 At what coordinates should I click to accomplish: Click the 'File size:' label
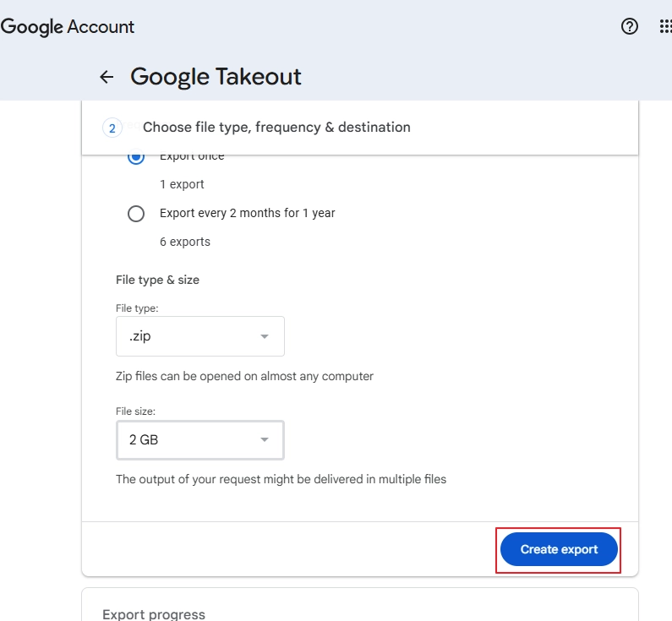tap(135, 411)
